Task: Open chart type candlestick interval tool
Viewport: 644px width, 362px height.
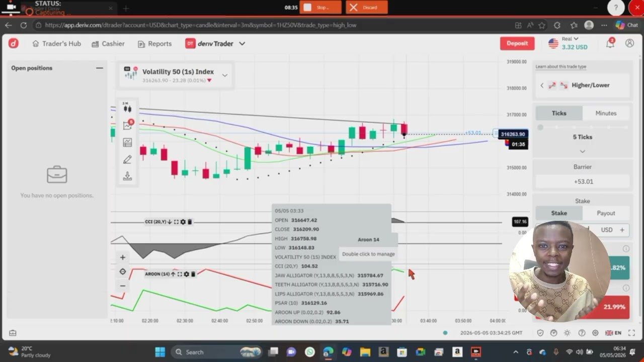Action: pyautogui.click(x=127, y=108)
